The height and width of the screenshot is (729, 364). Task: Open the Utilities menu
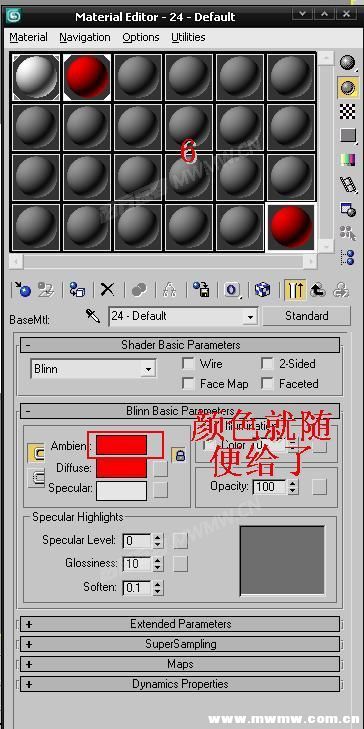(188, 37)
